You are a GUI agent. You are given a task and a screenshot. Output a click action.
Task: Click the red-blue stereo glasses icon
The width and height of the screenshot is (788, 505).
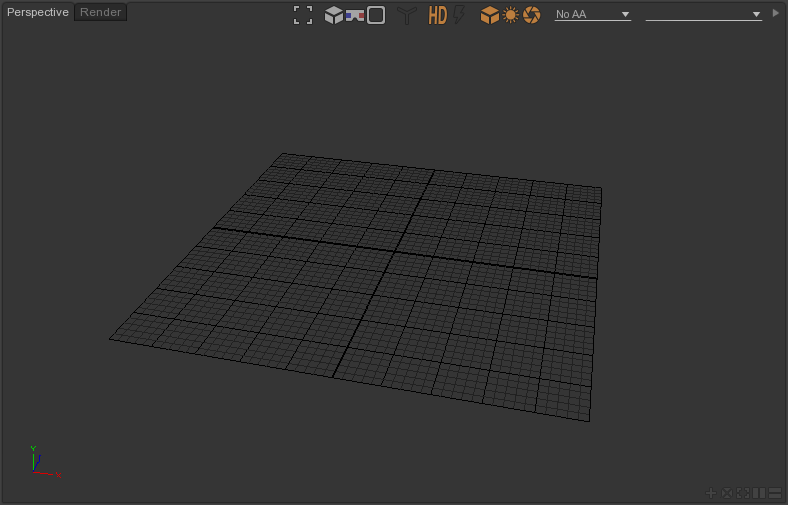355,15
